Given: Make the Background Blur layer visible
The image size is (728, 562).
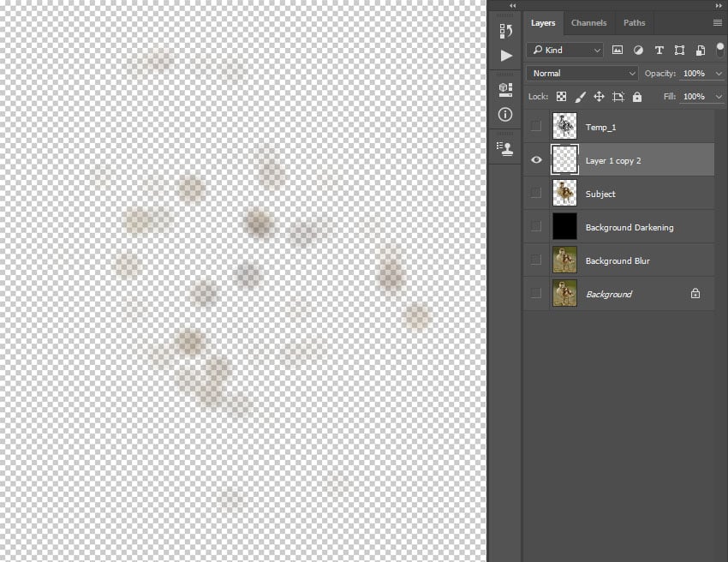Looking at the screenshot, I should pos(536,260).
